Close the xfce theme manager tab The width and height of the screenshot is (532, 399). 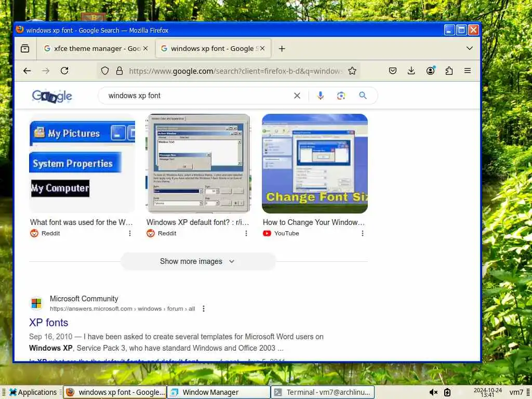point(145,48)
